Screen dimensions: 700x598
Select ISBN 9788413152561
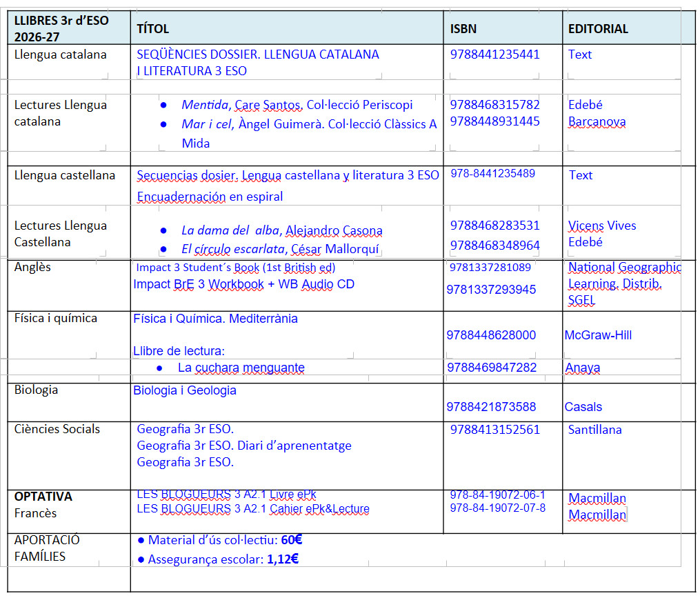(x=494, y=430)
